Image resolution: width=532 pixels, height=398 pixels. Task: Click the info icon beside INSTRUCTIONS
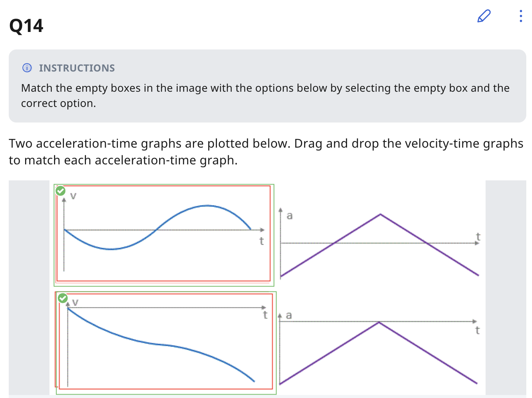[x=27, y=68]
